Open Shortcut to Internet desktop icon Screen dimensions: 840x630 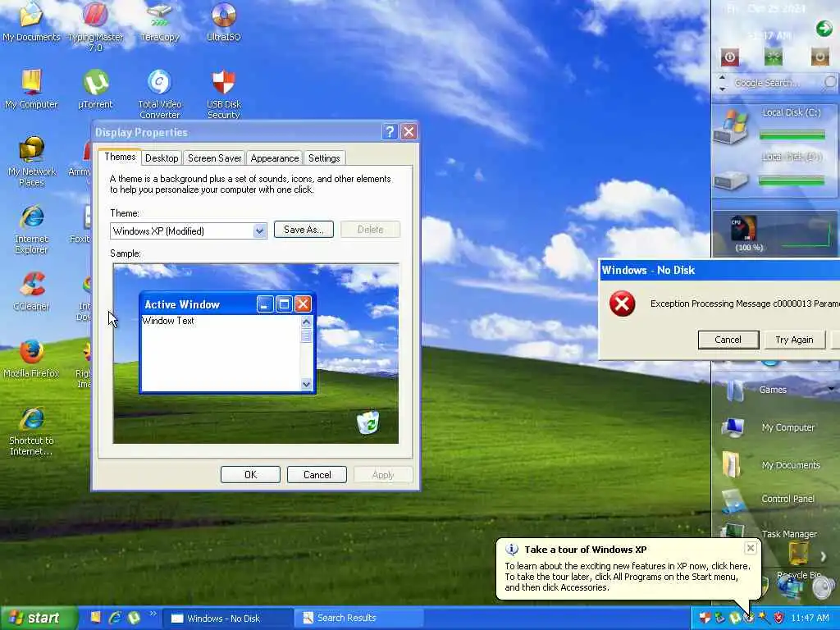pyautogui.click(x=31, y=431)
